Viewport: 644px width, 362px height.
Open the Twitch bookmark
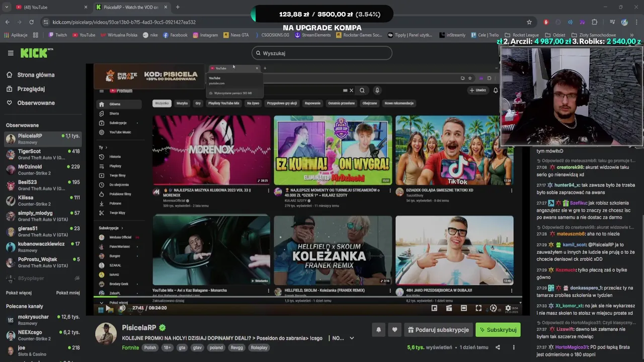pos(57,35)
